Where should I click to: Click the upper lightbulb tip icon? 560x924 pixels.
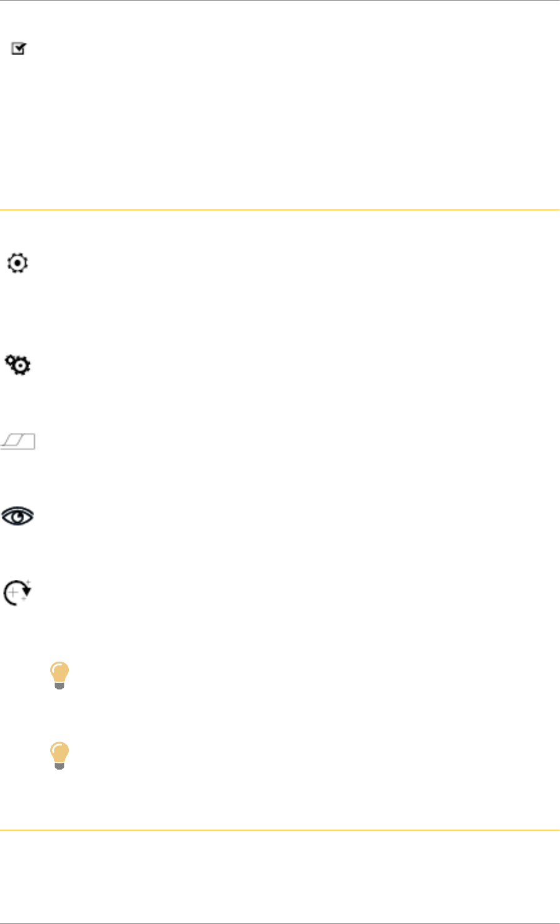60,675
